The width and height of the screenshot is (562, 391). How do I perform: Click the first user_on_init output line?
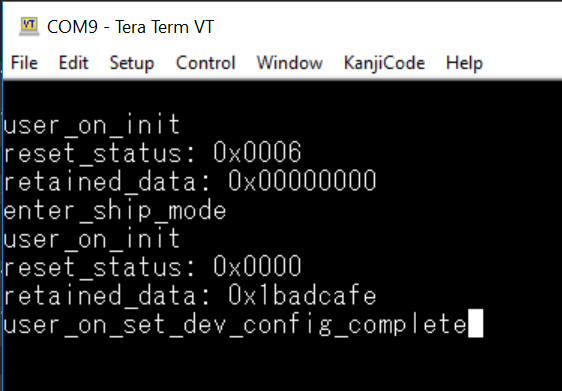tap(92, 125)
